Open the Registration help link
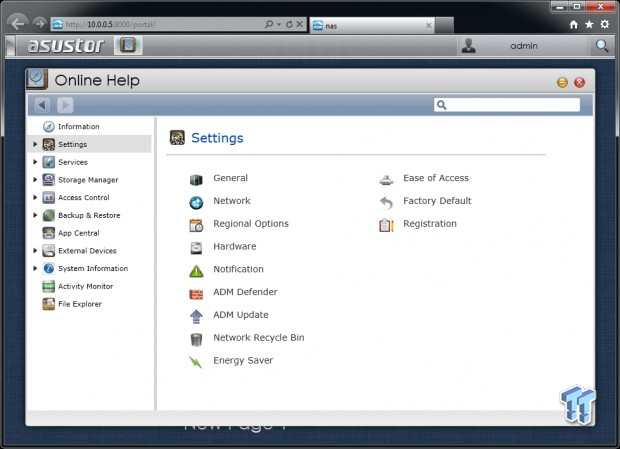620x449 pixels. [x=430, y=224]
